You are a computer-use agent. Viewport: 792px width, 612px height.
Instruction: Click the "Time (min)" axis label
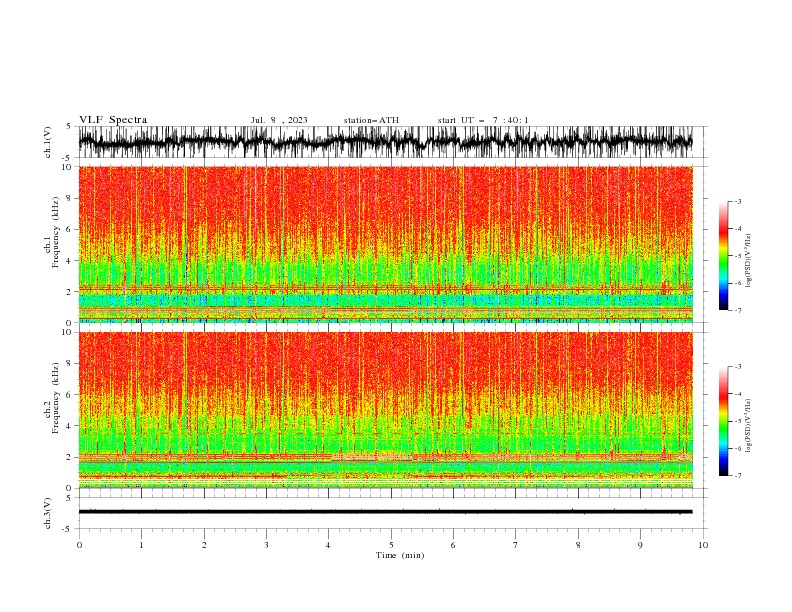pyautogui.click(x=400, y=555)
